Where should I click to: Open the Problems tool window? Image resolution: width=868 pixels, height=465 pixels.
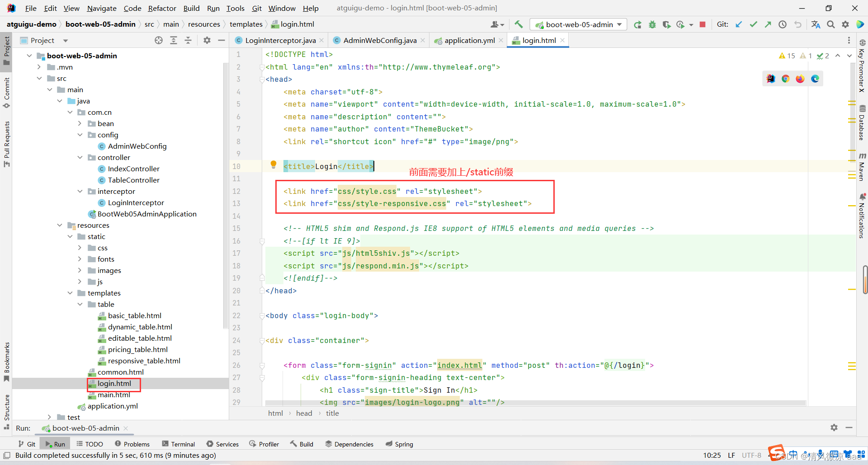pos(132,444)
